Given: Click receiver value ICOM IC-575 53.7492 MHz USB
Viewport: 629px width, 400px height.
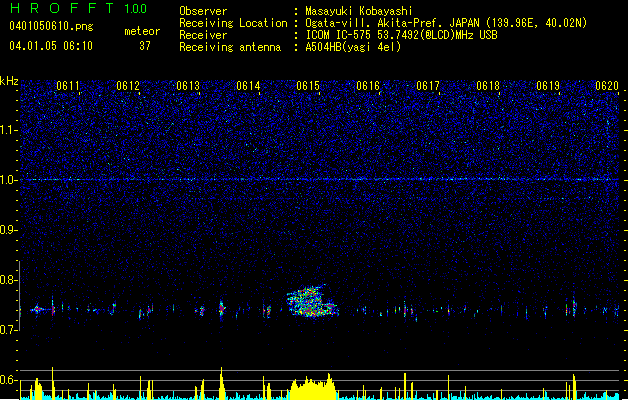Looking at the screenshot, I should 401,35.
